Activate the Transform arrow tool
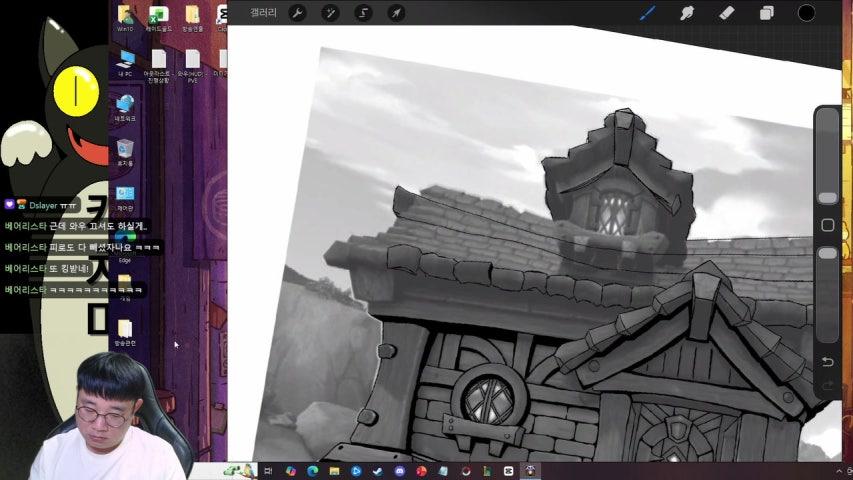 click(396, 13)
